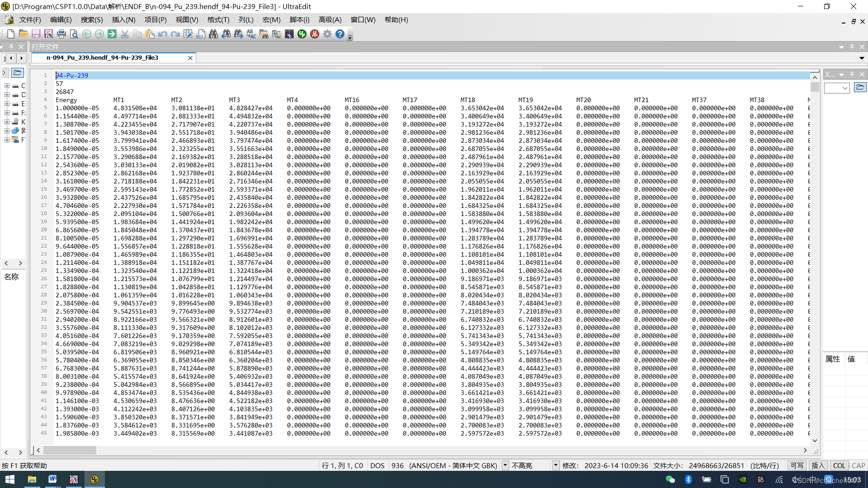Click the Print icon in toolbar
The image size is (868, 488).
click(61, 34)
